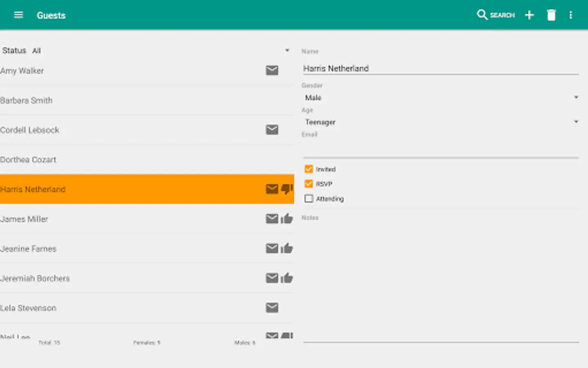The height and width of the screenshot is (368, 588).
Task: Click envelope icon for Jeanine Farnes
Action: click(272, 248)
